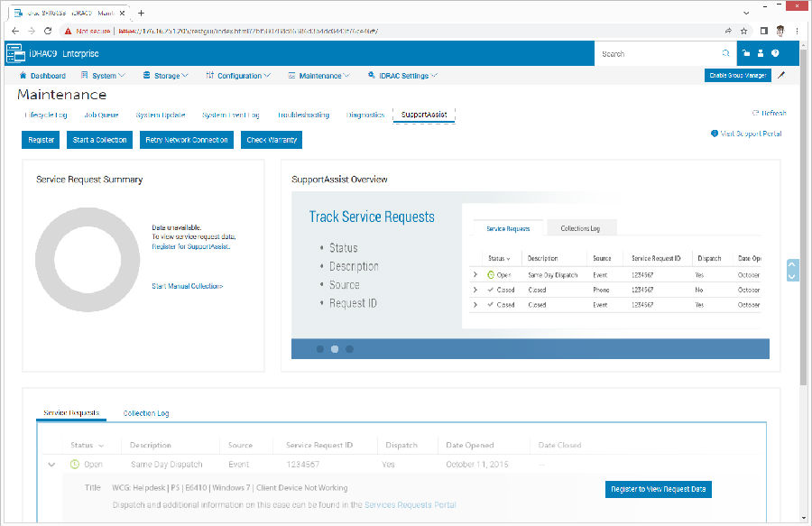Click the iDRAC search magnifier icon
The image size is (812, 526).
click(726, 54)
